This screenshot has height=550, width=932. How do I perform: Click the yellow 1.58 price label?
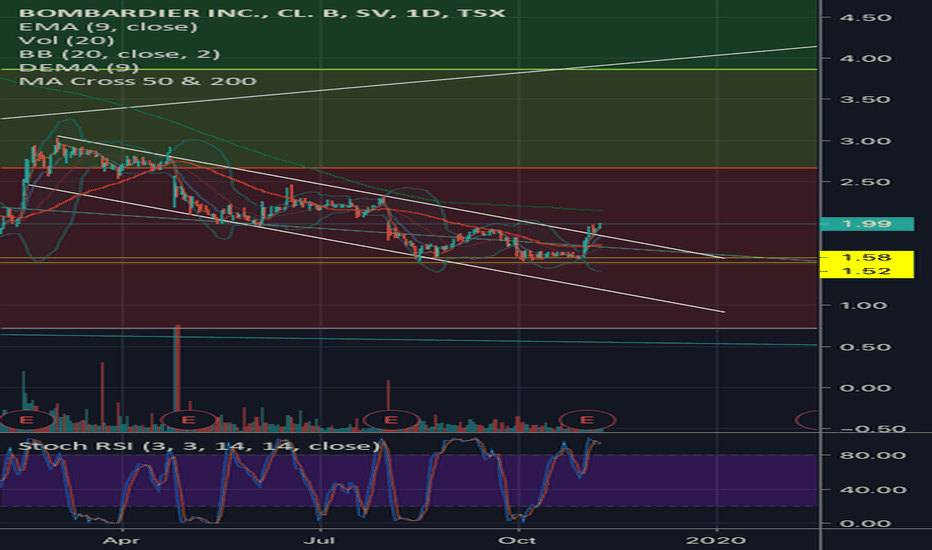pos(867,257)
